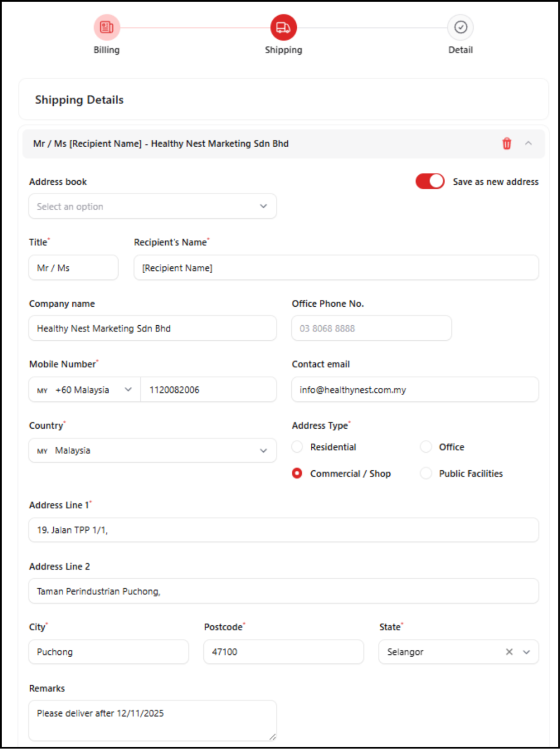This screenshot has width=560, height=754.
Task: Delete the shipping address with trash icon
Action: coord(507,143)
